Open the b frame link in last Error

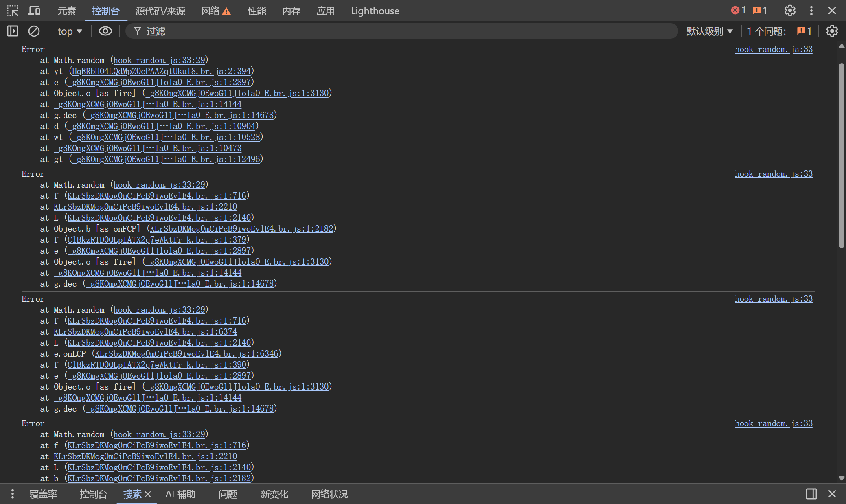click(159, 478)
